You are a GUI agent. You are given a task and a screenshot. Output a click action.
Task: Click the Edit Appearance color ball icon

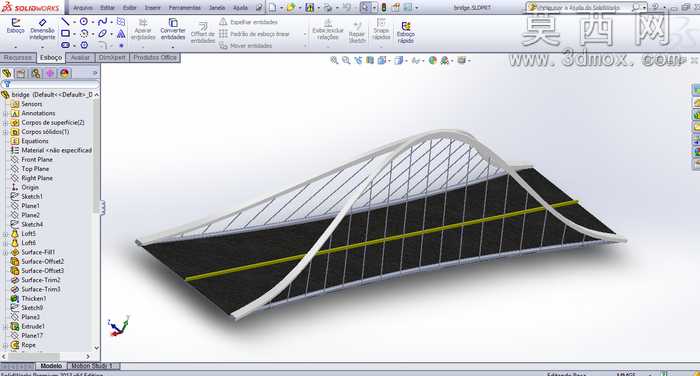[432, 60]
